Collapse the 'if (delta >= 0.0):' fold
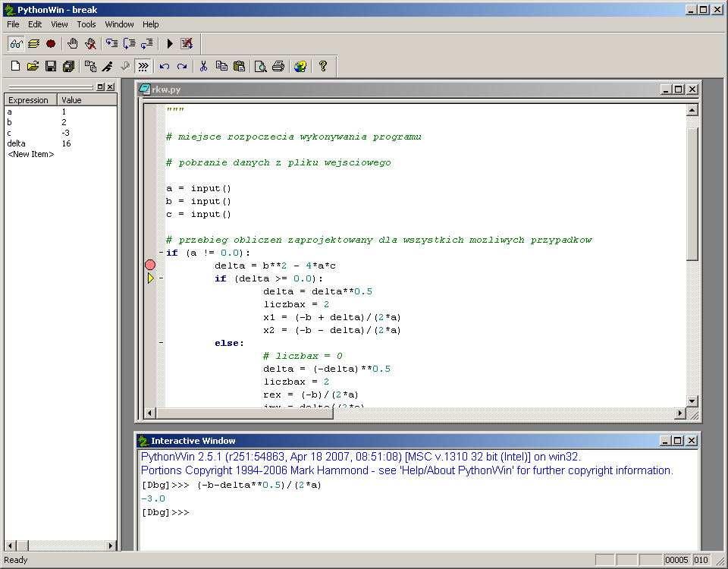The image size is (728, 569). 161,278
